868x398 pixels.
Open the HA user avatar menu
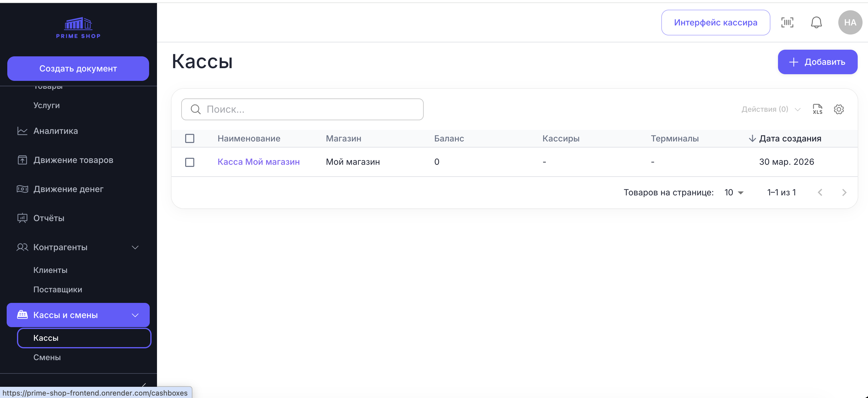[x=850, y=22]
